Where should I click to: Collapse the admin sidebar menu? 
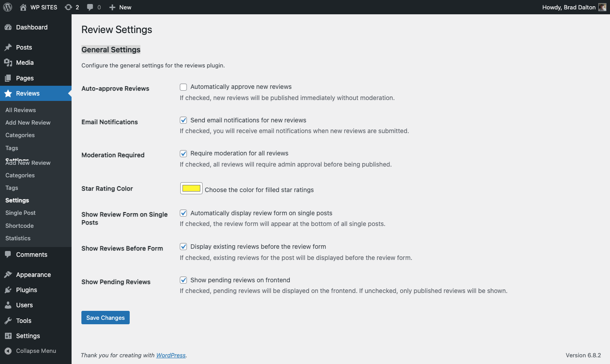[30, 351]
